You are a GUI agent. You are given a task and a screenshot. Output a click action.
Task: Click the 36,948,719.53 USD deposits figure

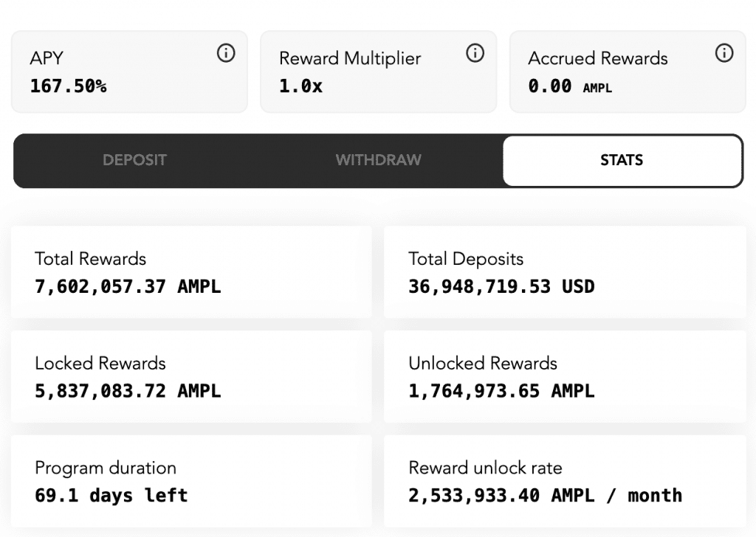coord(501,286)
